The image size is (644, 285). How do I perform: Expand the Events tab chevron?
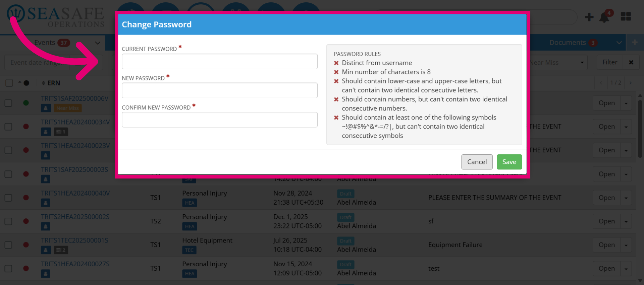click(x=98, y=43)
